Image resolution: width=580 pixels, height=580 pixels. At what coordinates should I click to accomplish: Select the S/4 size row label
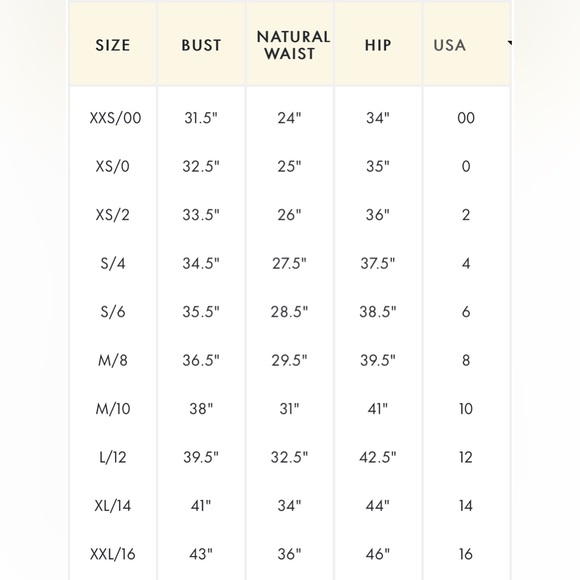click(x=113, y=263)
